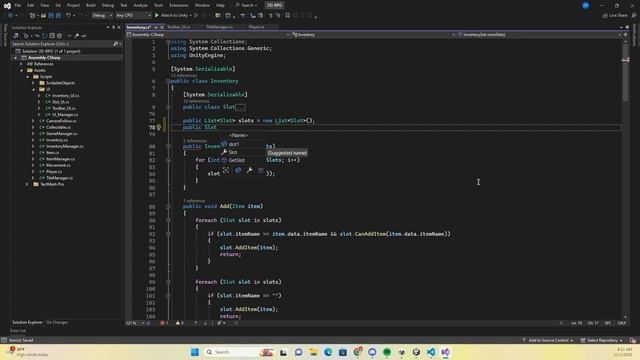Click the Solution Explorer search field
The height and width of the screenshot is (360, 640).
pyautogui.click(x=61, y=44)
